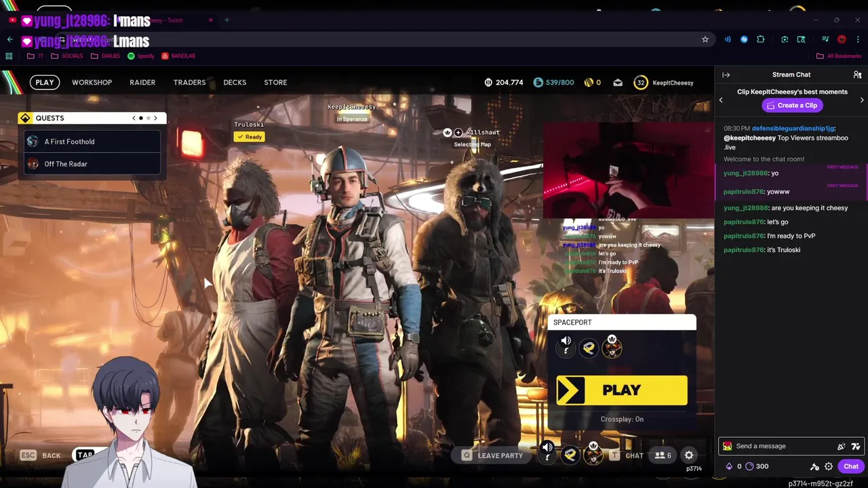The width and height of the screenshot is (868, 488).
Task: Go back with the browser back arrow
Action: pyautogui.click(x=9, y=39)
